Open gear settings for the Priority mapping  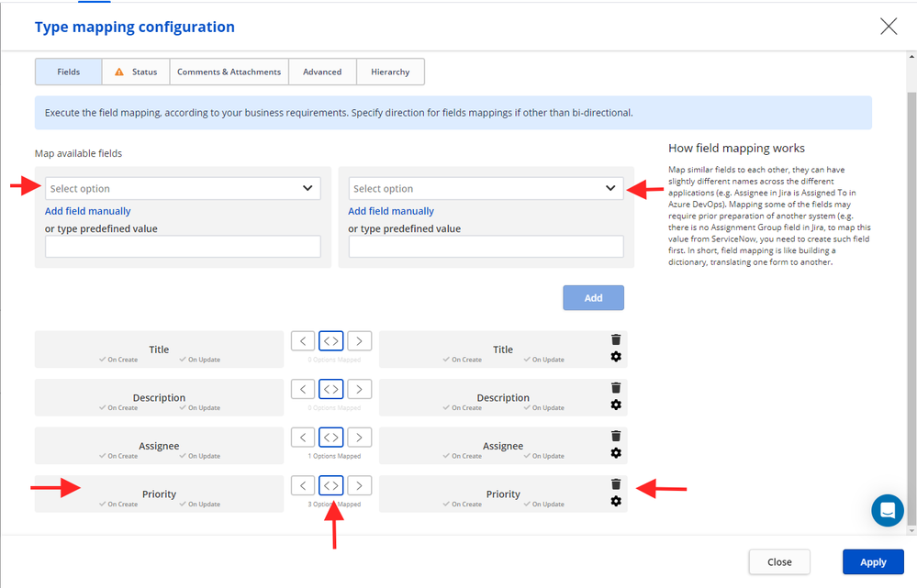(616, 501)
